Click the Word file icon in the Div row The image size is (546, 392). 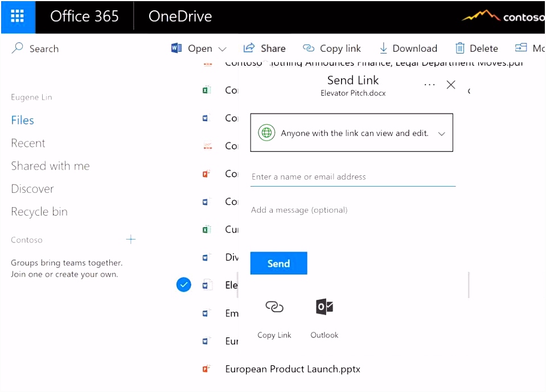[x=206, y=257]
